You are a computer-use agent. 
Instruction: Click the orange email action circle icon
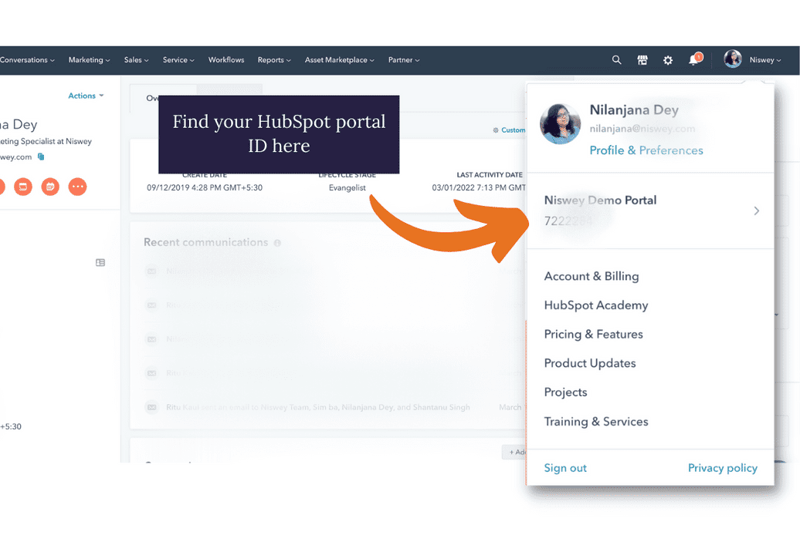(x=23, y=187)
